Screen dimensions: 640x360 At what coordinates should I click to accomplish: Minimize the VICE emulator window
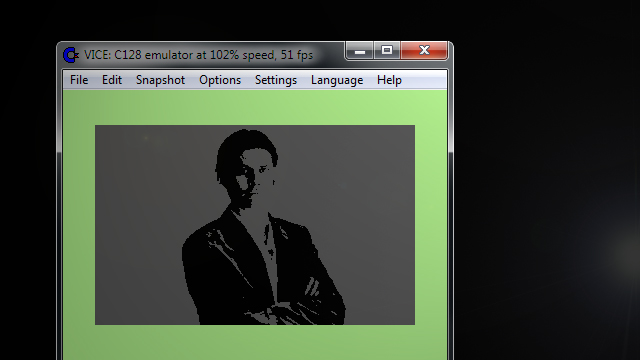359,51
